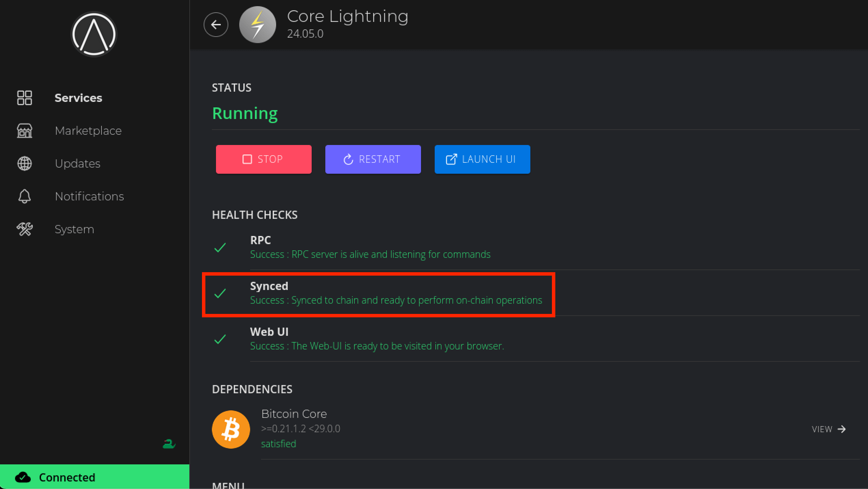Click the RPC health check row

pos(370,247)
